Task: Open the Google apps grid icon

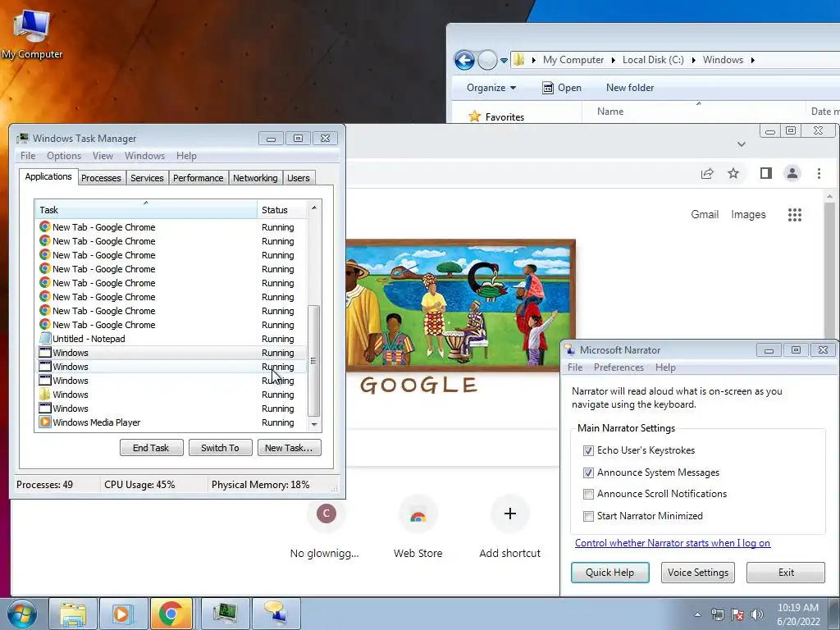Action: [x=794, y=215]
